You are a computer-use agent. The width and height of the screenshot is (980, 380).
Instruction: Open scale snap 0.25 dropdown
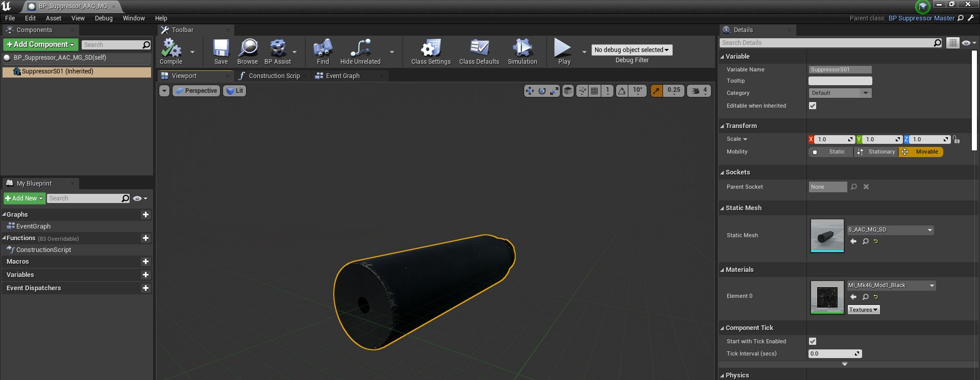pyautogui.click(x=674, y=91)
